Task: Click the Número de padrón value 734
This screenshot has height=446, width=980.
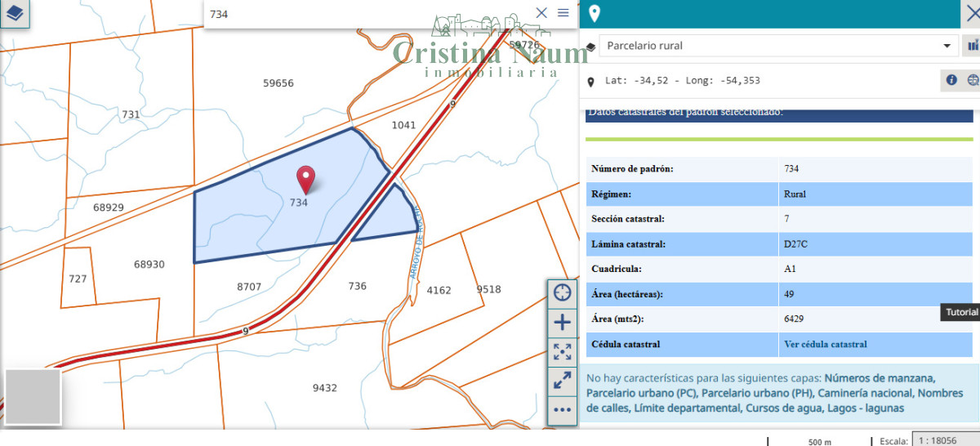Action: pos(791,169)
